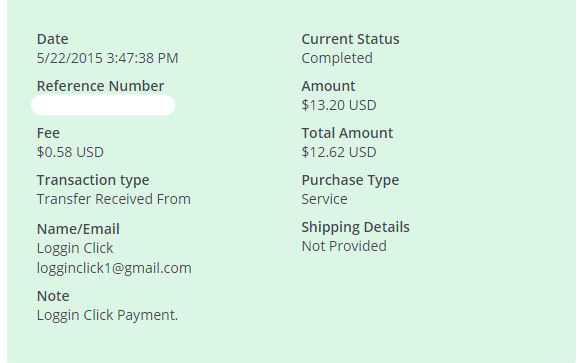Viewport: 583px width, 363px height.
Task: Select the $13.20 USD amount value
Action: pyautogui.click(x=339, y=105)
